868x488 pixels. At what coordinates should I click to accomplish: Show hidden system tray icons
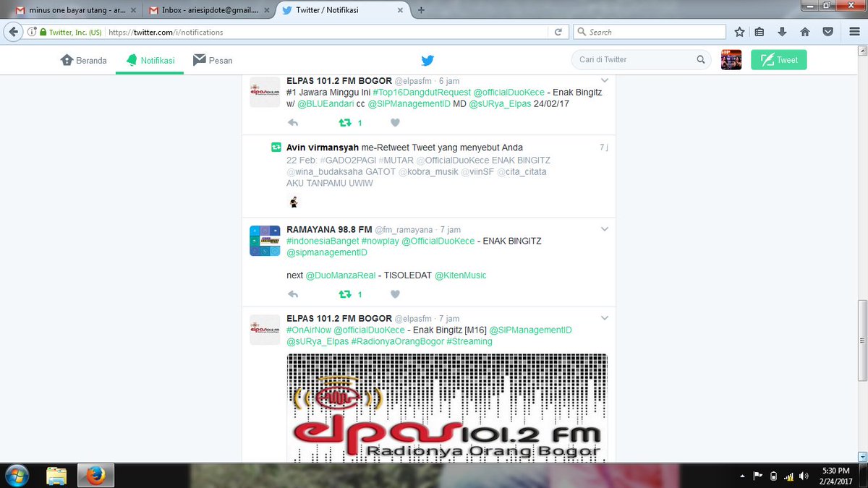coord(744,476)
